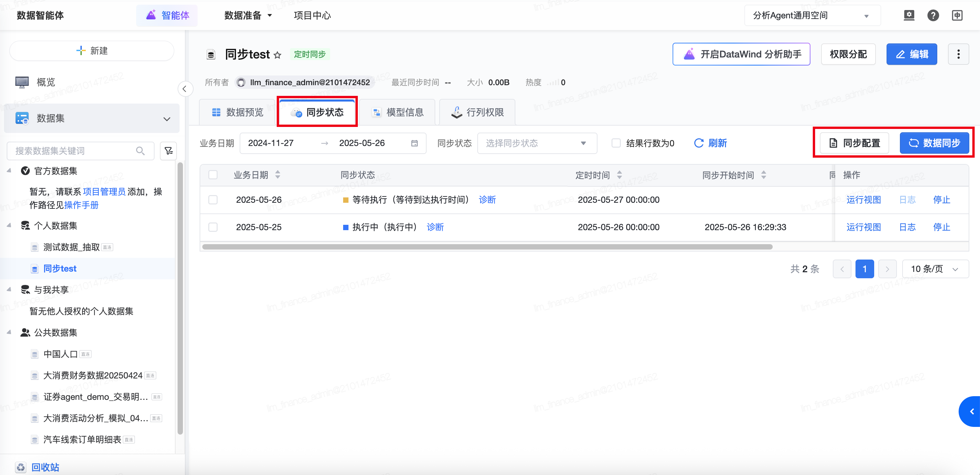Enable the 结果行数为0 checkbox

[x=616, y=144]
